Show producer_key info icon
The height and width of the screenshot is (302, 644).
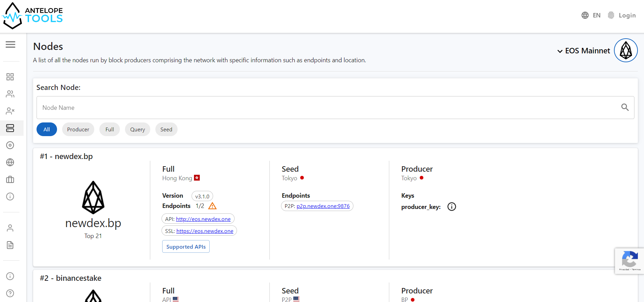coord(451,207)
